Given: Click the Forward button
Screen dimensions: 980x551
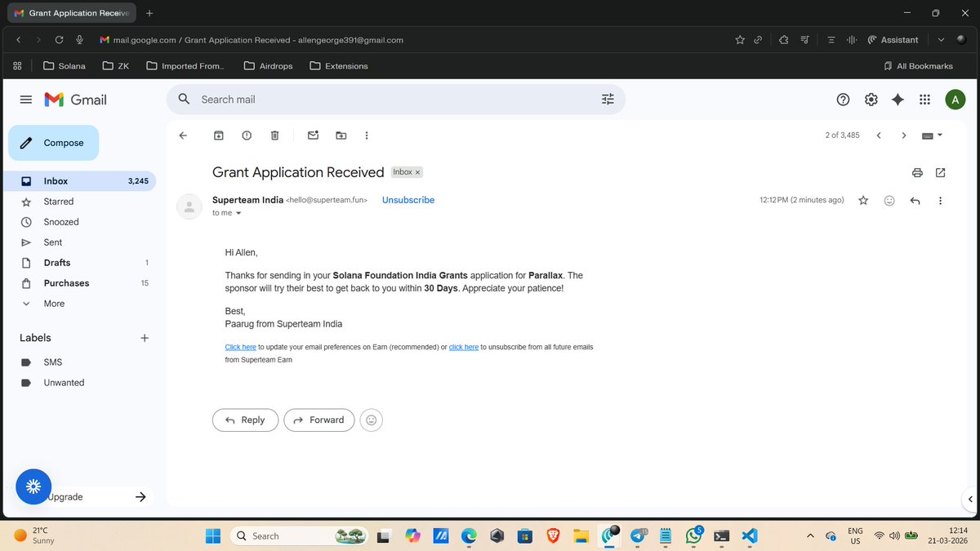Looking at the screenshot, I should click(x=318, y=420).
